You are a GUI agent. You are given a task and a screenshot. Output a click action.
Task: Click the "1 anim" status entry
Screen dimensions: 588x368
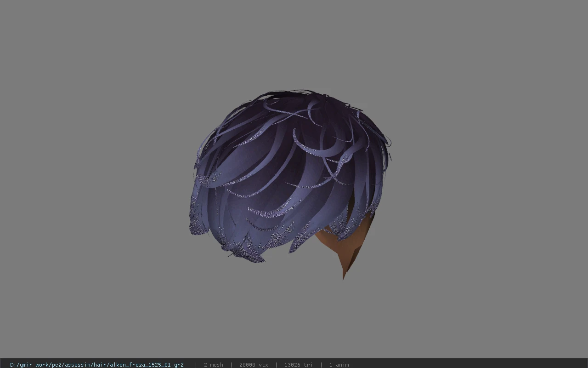click(x=339, y=365)
